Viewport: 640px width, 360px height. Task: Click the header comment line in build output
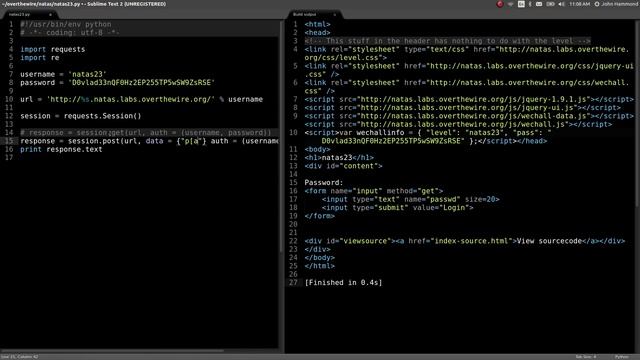click(447, 41)
